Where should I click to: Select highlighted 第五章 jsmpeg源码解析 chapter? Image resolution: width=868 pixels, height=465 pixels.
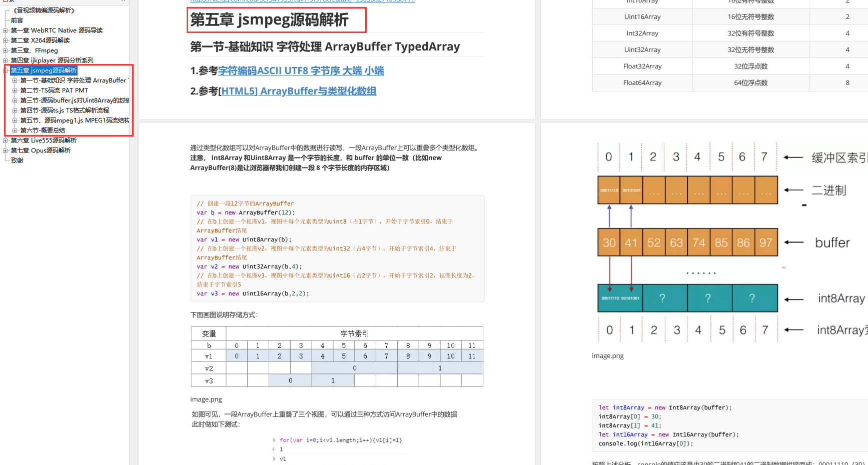pos(44,70)
